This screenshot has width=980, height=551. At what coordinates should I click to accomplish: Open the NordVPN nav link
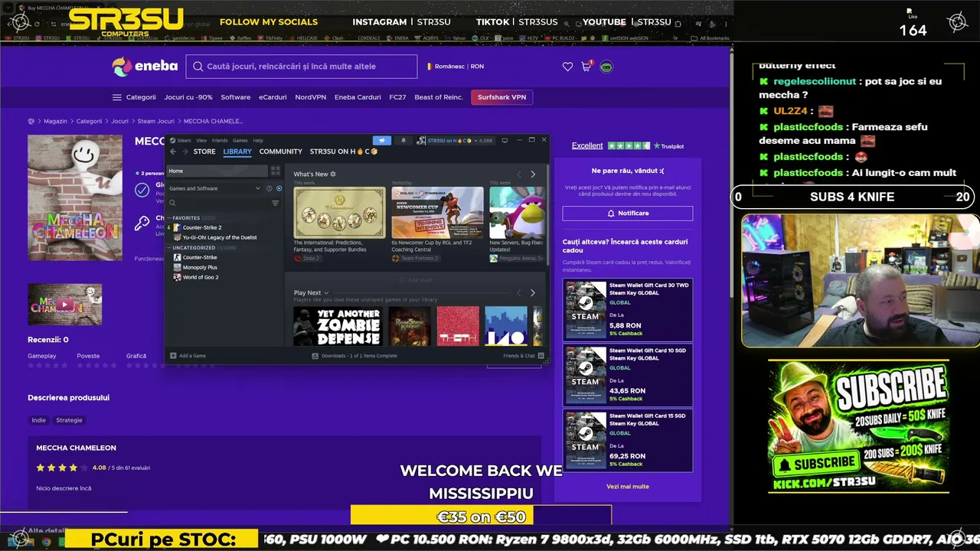click(x=311, y=97)
